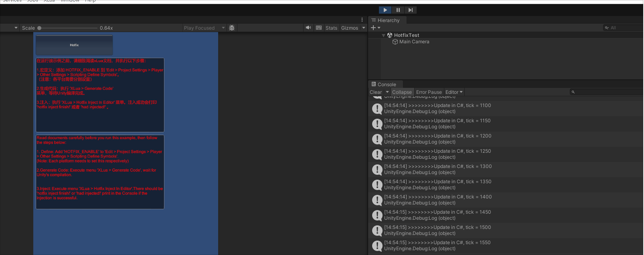Select the HotfixTest scene row
The height and width of the screenshot is (255, 644).
coord(506,35)
